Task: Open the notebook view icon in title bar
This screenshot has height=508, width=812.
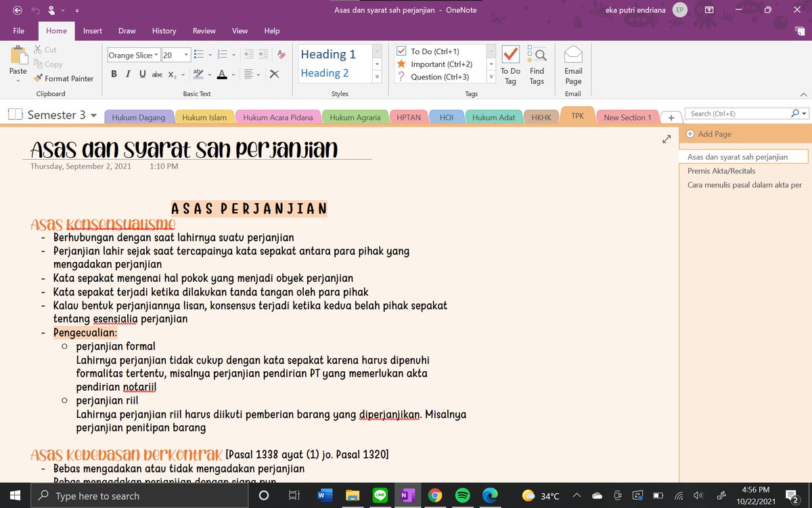Action: pos(708,10)
